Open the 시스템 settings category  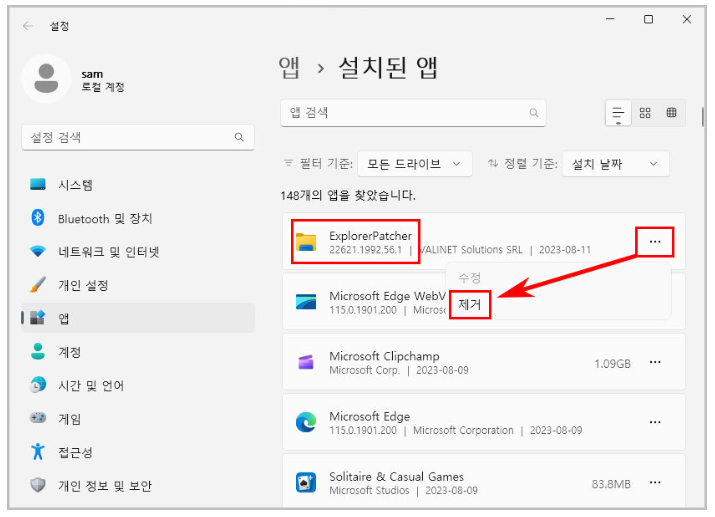138,185
